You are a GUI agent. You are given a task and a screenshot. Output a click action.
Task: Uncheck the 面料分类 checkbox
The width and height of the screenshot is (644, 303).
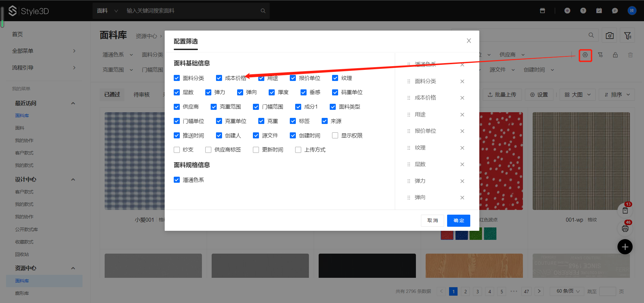tap(177, 78)
